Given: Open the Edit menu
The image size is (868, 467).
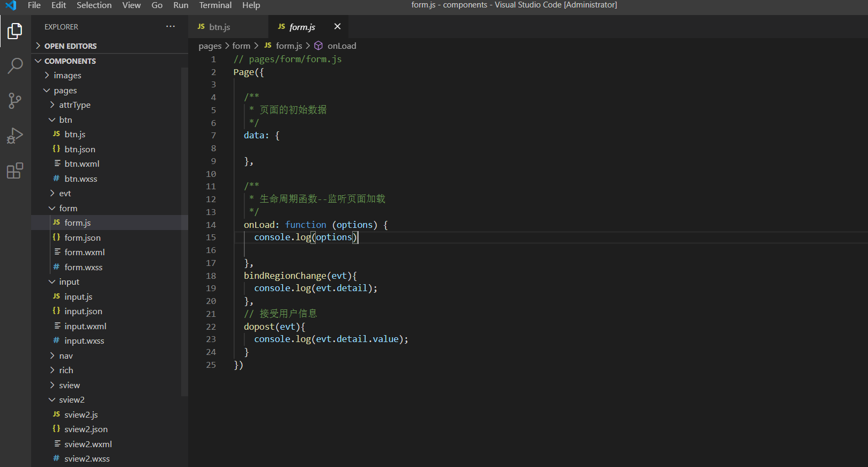Looking at the screenshot, I should pyautogui.click(x=58, y=5).
